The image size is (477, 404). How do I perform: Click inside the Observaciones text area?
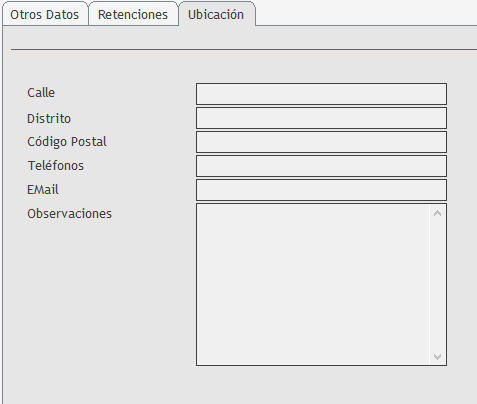(313, 285)
